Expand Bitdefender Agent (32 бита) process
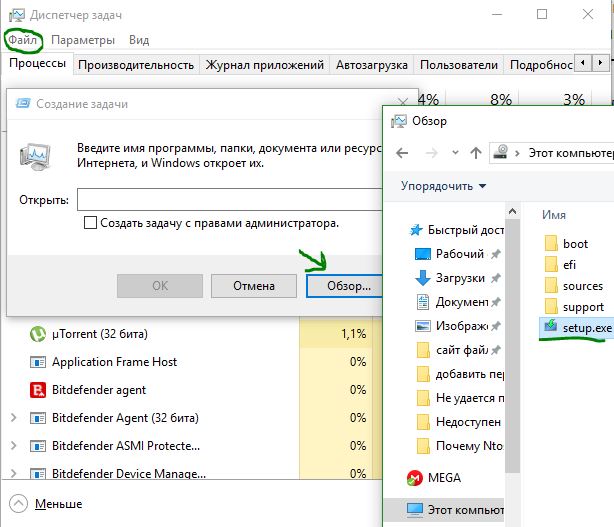Screen dimensions: 614x527 click(13, 418)
